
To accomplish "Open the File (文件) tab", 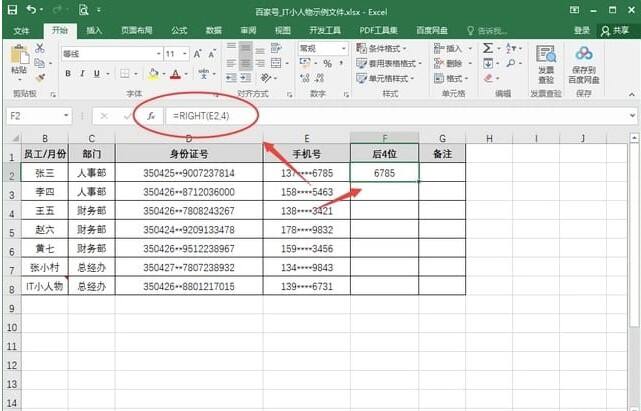I will [22, 31].
